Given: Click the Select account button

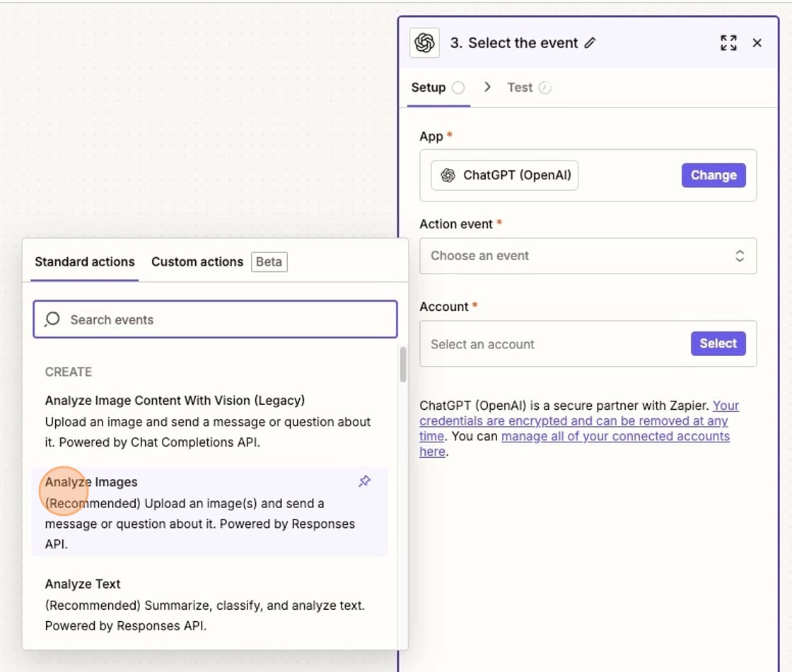Looking at the screenshot, I should coord(718,344).
